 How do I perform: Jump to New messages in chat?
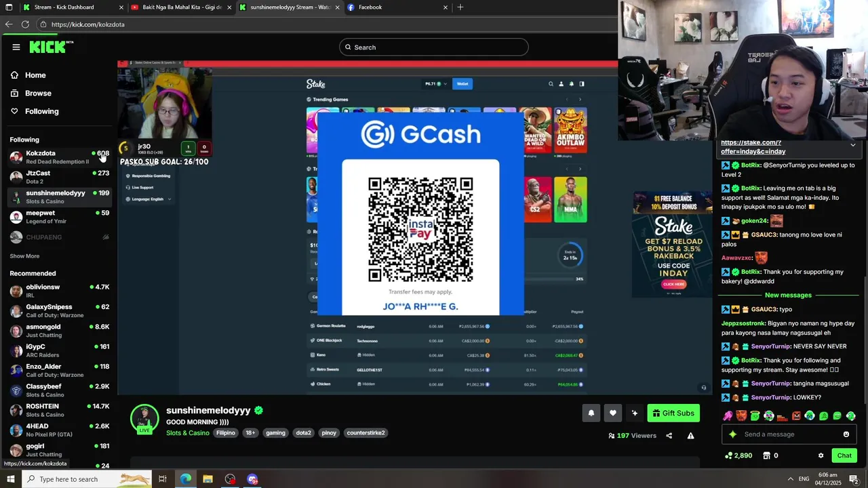pyautogui.click(x=788, y=296)
